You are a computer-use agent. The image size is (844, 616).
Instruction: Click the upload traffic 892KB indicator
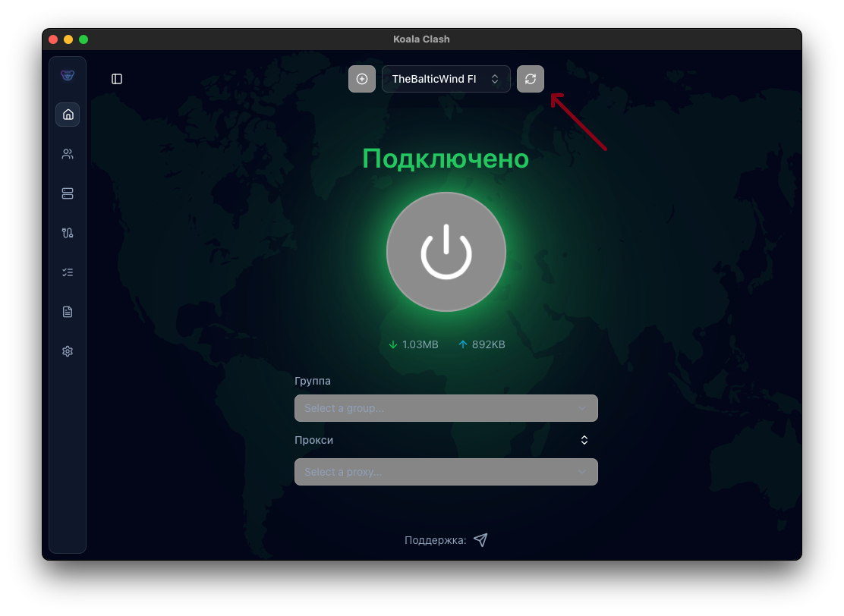[x=482, y=344]
